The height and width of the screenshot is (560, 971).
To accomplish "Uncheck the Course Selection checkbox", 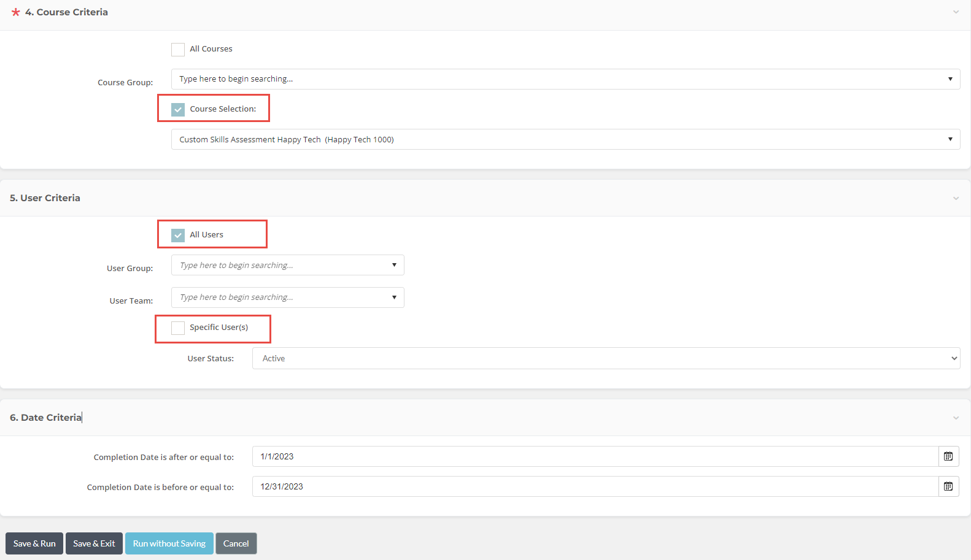I will pyautogui.click(x=178, y=110).
